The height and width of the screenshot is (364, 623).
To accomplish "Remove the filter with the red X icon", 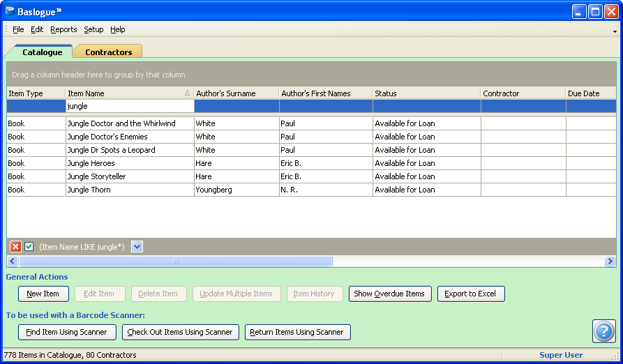I will 15,247.
